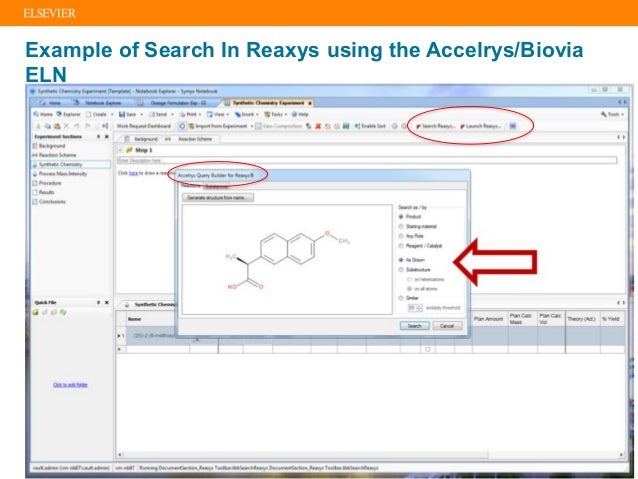This screenshot has width=638, height=479.
Task: Select the on heteroatoms radio option
Action: (x=409, y=279)
